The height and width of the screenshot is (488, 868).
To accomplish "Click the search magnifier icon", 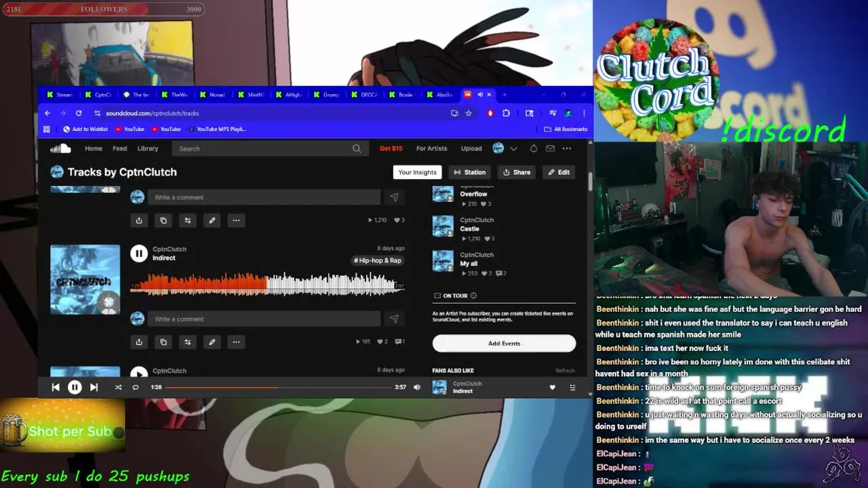I will 357,148.
